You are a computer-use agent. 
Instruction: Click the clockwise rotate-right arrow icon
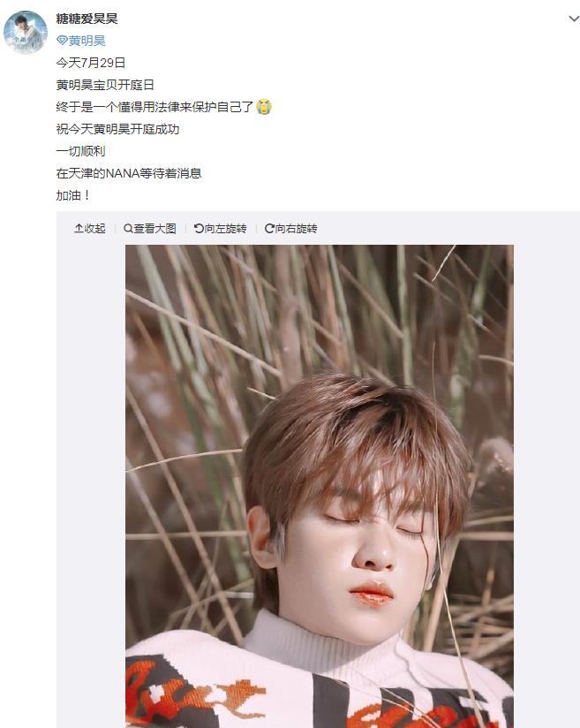tap(269, 229)
